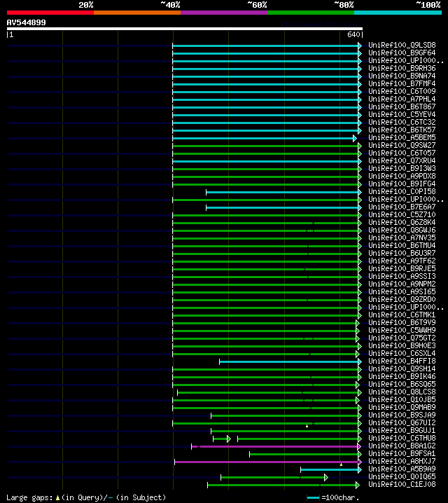
Task: Click the cyan 100char scale bar legend
Action: [313, 497]
